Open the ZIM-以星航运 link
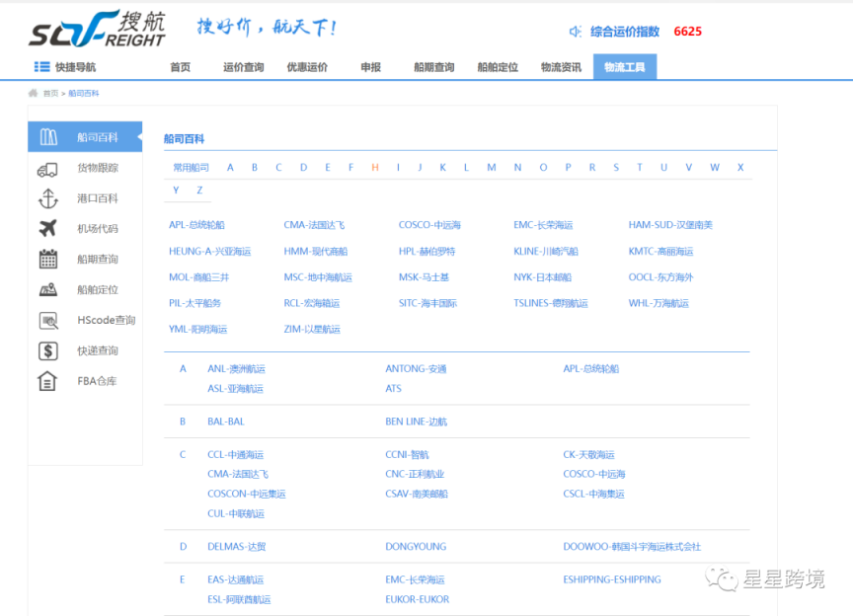853x616 pixels. click(312, 329)
